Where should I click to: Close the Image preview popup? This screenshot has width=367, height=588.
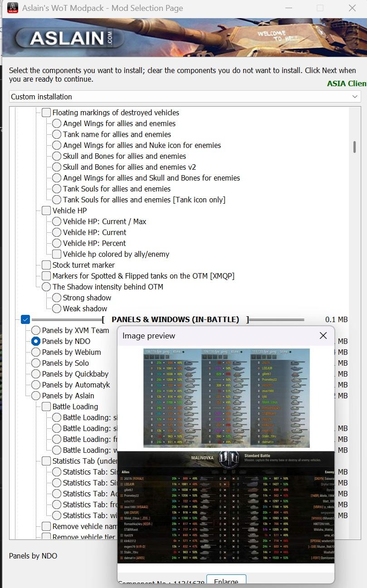click(323, 336)
